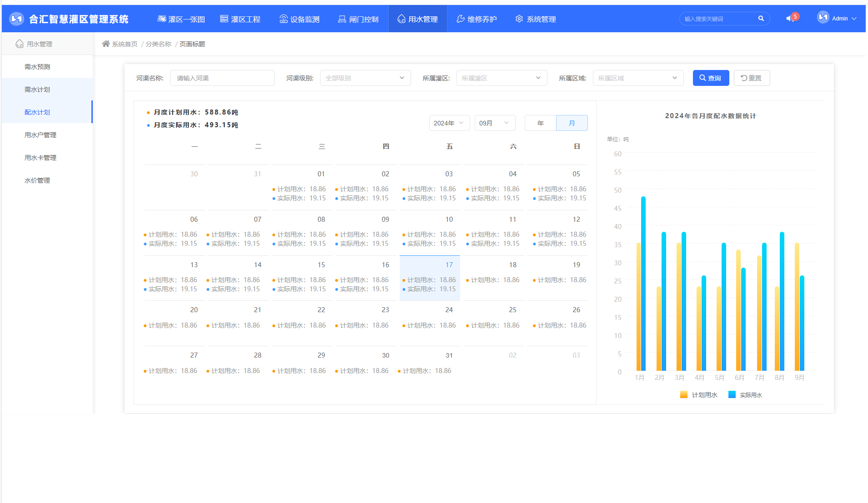This screenshot has width=868, height=503.
Task: Expand the 所属区域 dropdown
Action: (637, 78)
